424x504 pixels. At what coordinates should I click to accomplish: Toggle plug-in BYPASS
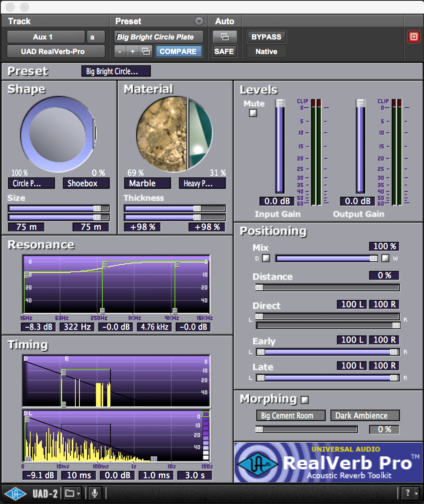tap(266, 37)
